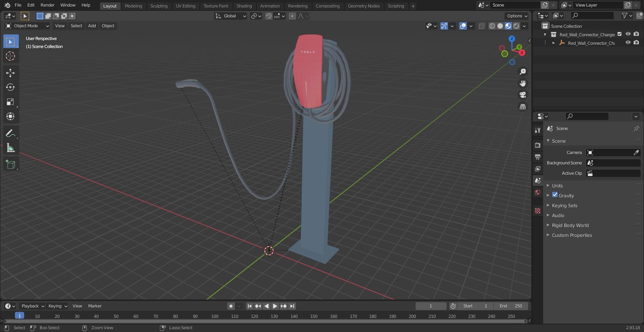The image size is (644, 332).
Task: Select the Measure tool
Action: [10, 148]
